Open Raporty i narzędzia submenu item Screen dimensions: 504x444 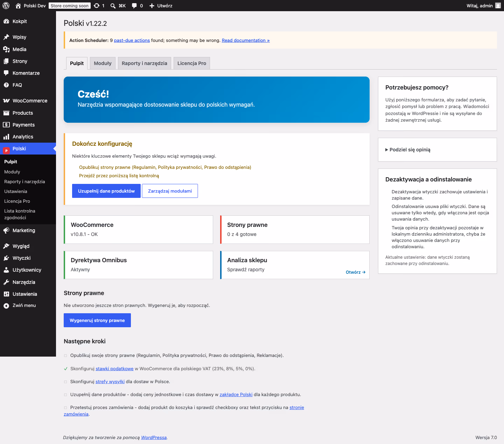point(24,181)
